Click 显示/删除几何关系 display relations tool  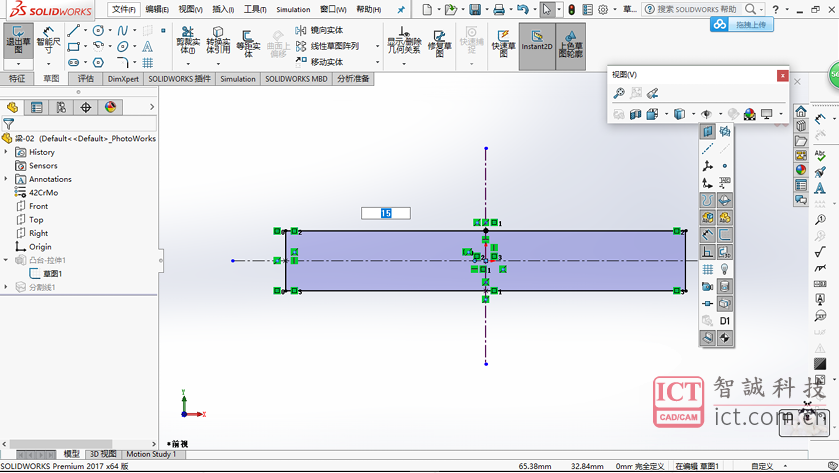404,41
